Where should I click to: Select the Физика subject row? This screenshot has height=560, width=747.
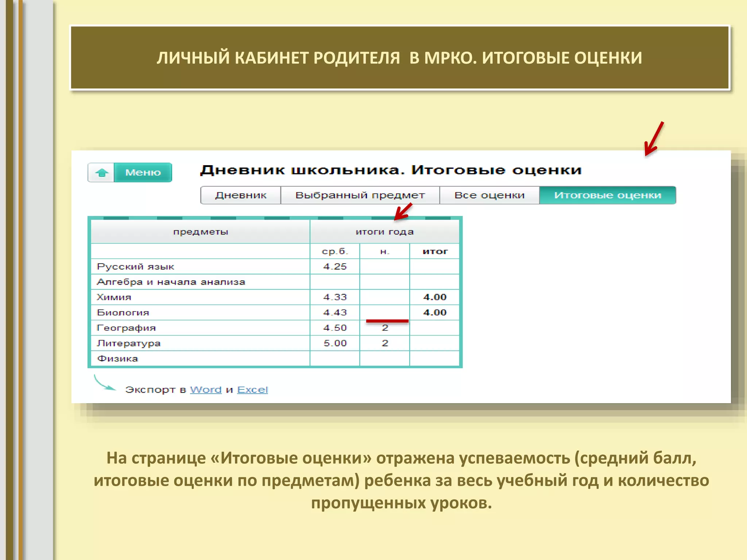click(275, 358)
